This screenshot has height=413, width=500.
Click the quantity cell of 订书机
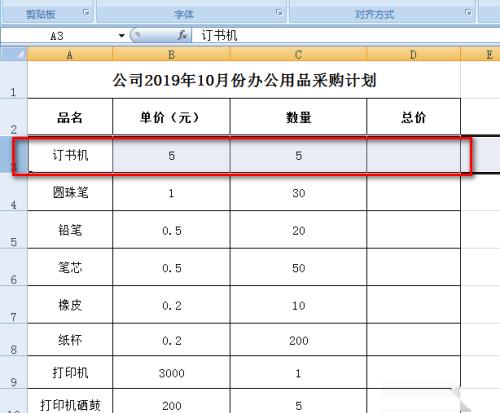tap(298, 155)
